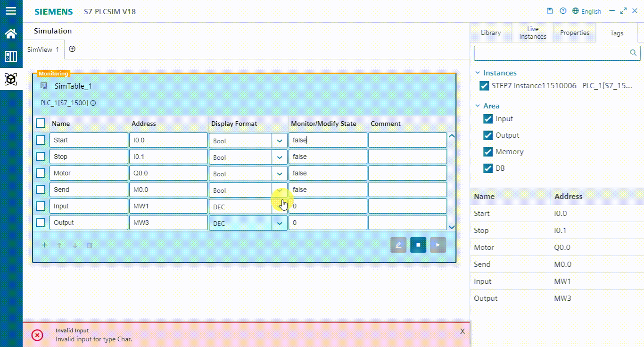Uncheck the DB area filter
644x347 pixels.
click(x=488, y=168)
